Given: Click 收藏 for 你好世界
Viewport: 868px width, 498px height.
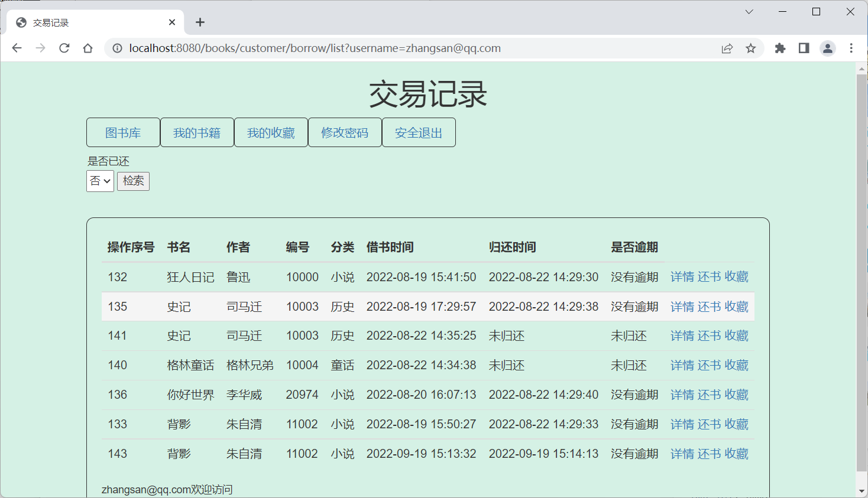Looking at the screenshot, I should 737,395.
